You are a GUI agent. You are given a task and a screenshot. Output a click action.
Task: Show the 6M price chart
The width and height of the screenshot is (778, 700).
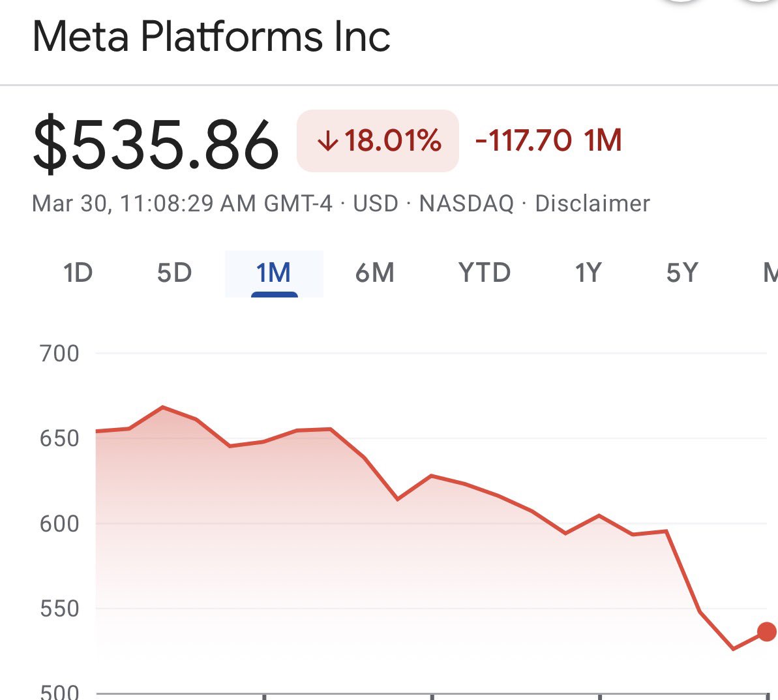click(375, 273)
